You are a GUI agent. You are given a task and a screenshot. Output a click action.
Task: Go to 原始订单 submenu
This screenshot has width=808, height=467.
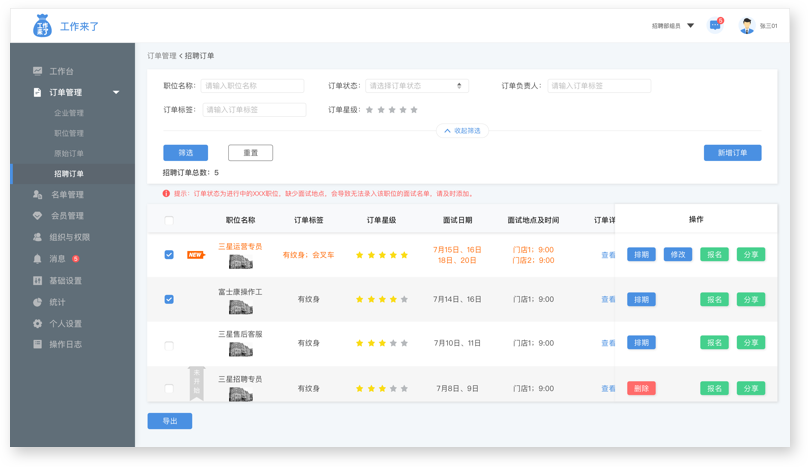pos(69,153)
